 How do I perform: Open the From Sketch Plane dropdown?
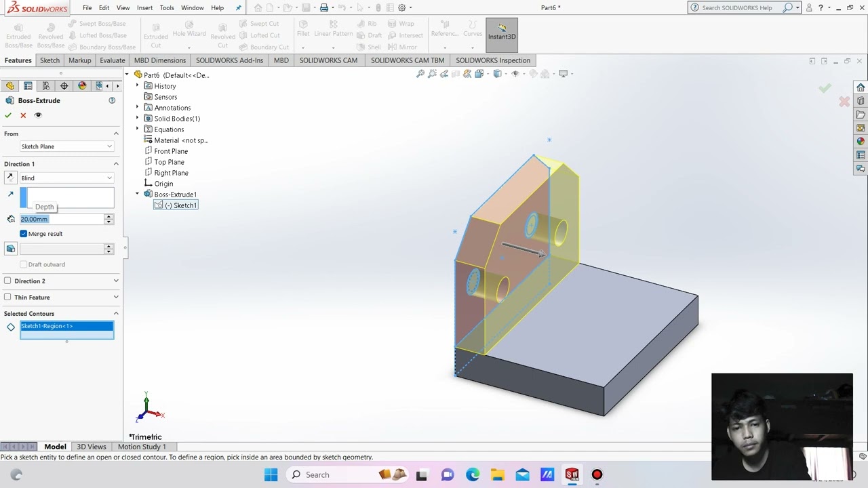pyautogui.click(x=66, y=146)
